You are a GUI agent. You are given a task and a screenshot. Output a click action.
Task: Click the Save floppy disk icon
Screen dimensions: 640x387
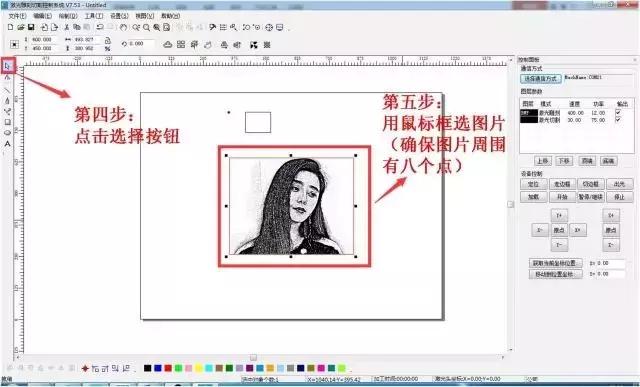coord(31,27)
